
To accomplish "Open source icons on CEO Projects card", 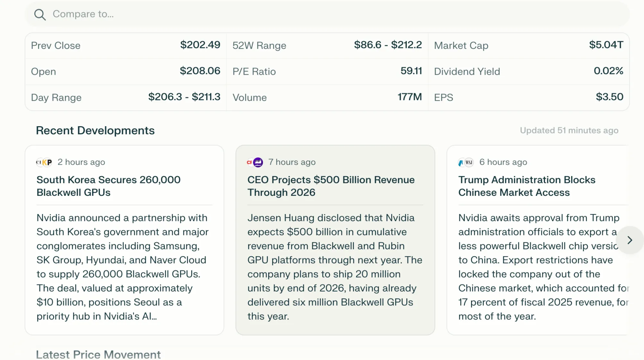I will tap(255, 162).
